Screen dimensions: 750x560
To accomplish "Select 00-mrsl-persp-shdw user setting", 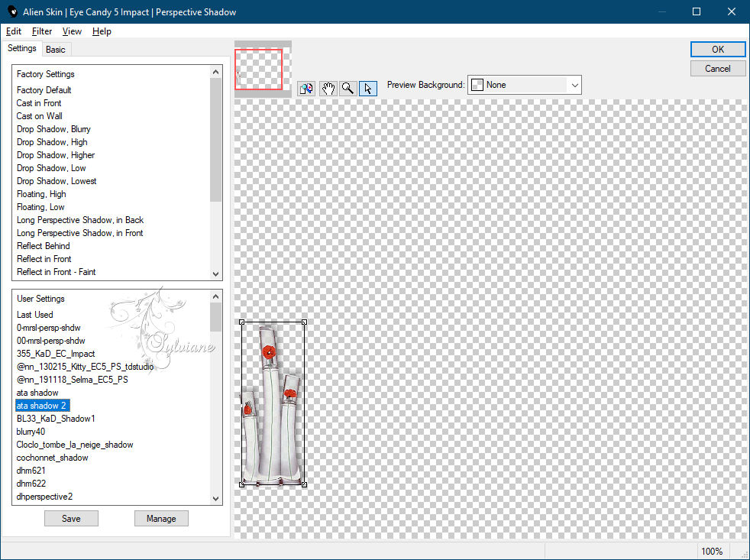I will (x=50, y=340).
